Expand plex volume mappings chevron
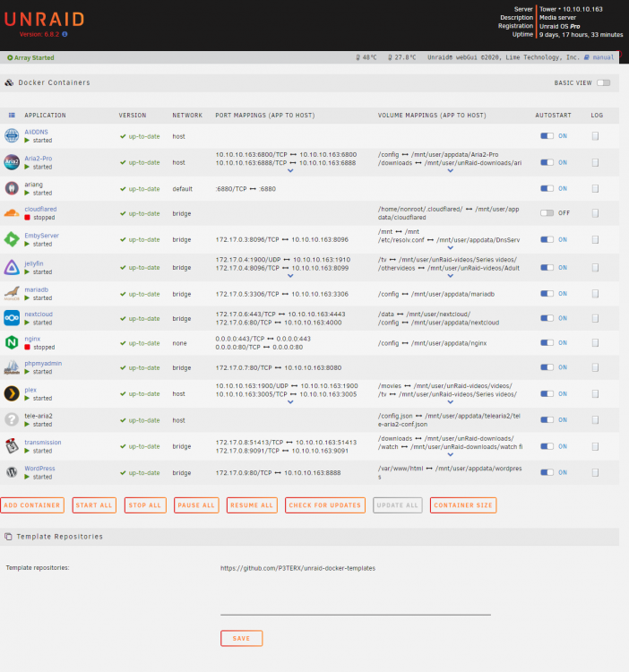This screenshot has width=629, height=672. (x=451, y=402)
